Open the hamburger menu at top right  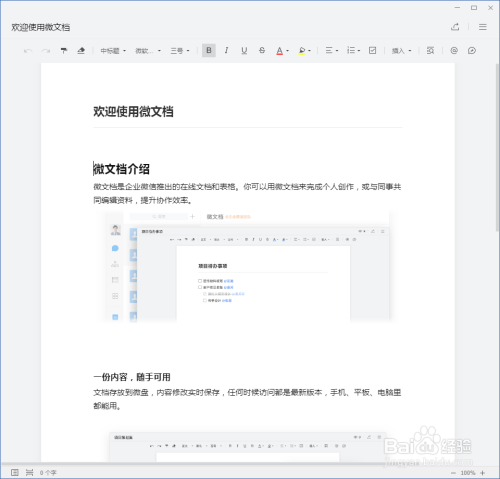point(483,27)
